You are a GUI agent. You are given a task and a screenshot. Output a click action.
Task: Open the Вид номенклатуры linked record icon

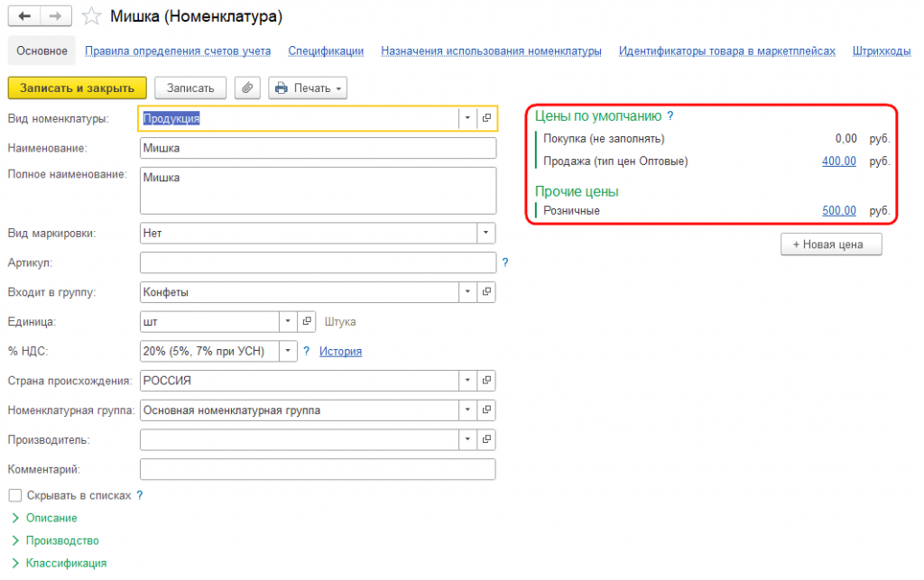coord(486,118)
